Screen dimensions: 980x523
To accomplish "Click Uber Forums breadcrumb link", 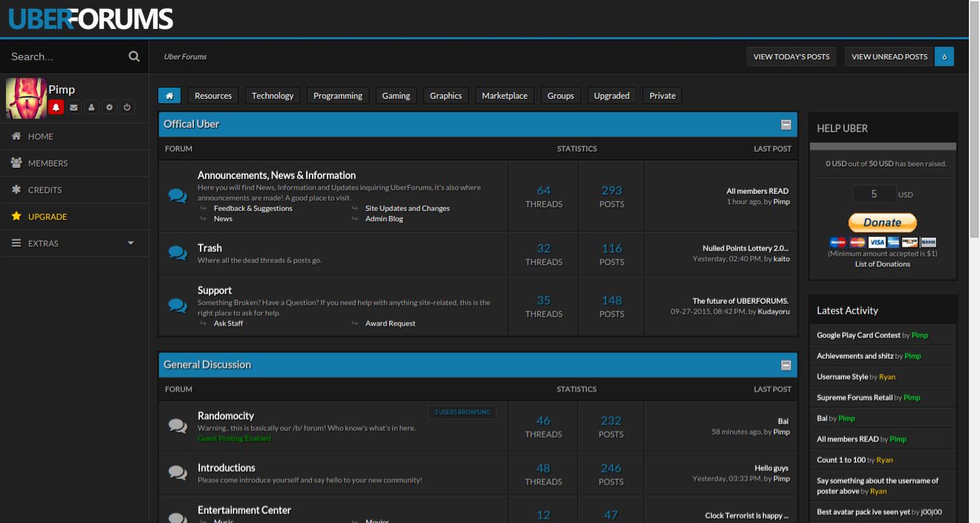I will (185, 56).
